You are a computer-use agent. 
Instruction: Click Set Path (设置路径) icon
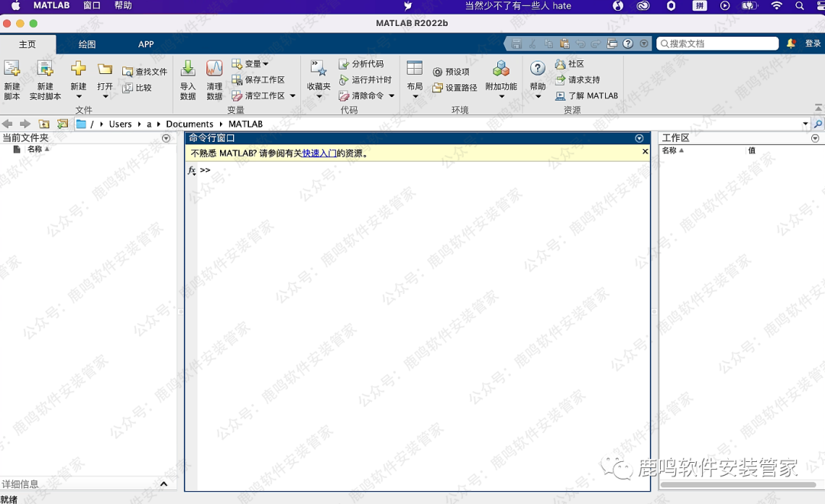coord(438,88)
